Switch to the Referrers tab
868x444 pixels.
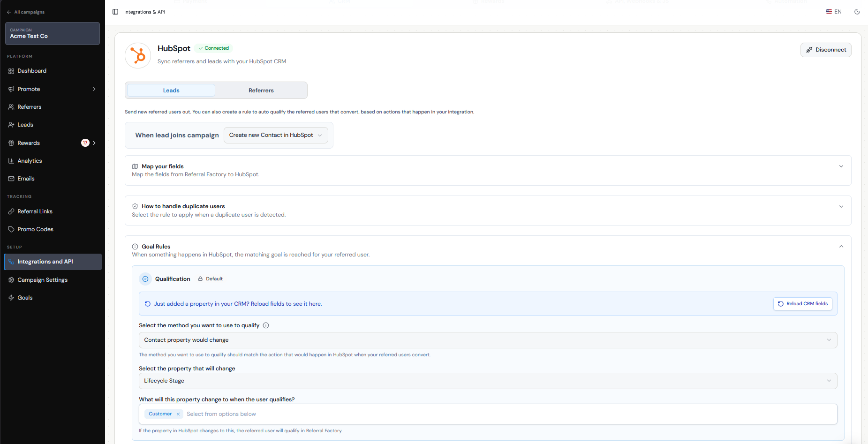(x=261, y=90)
